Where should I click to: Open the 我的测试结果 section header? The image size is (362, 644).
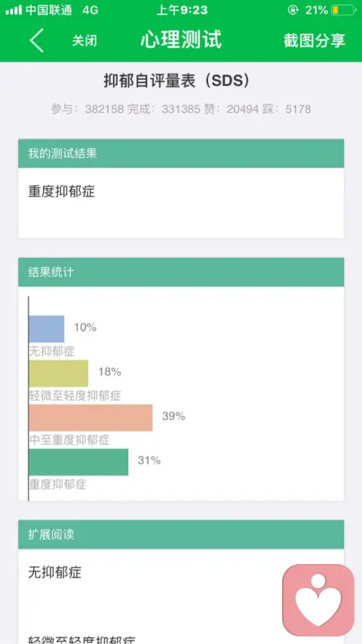coord(181,154)
